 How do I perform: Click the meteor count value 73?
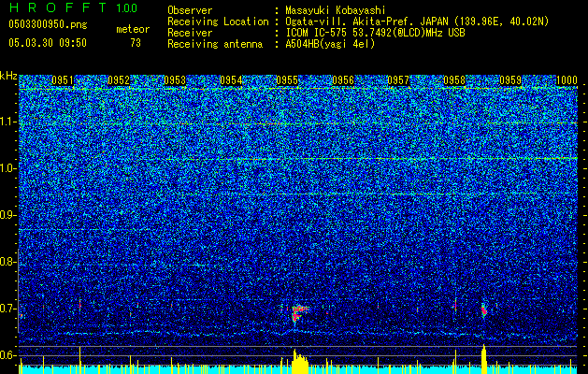click(136, 43)
